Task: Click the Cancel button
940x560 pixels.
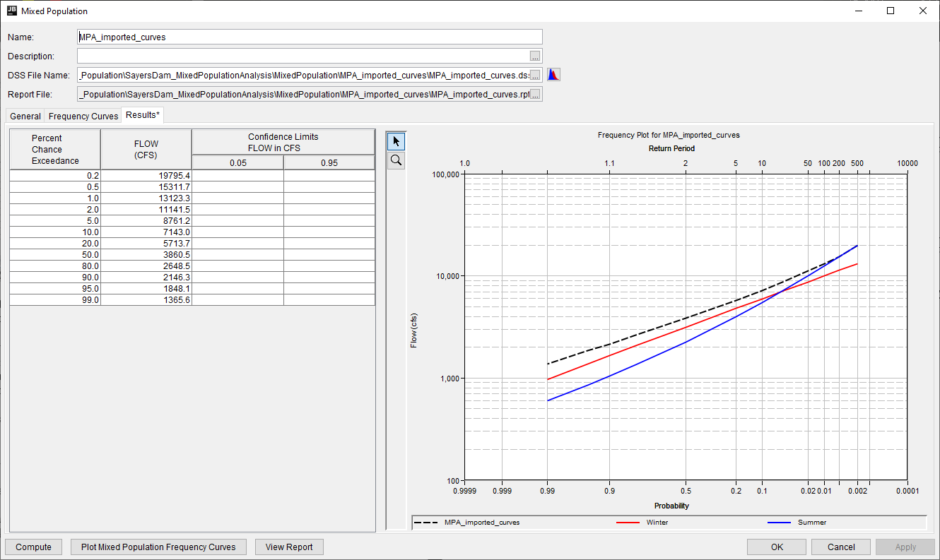Action: click(x=840, y=547)
